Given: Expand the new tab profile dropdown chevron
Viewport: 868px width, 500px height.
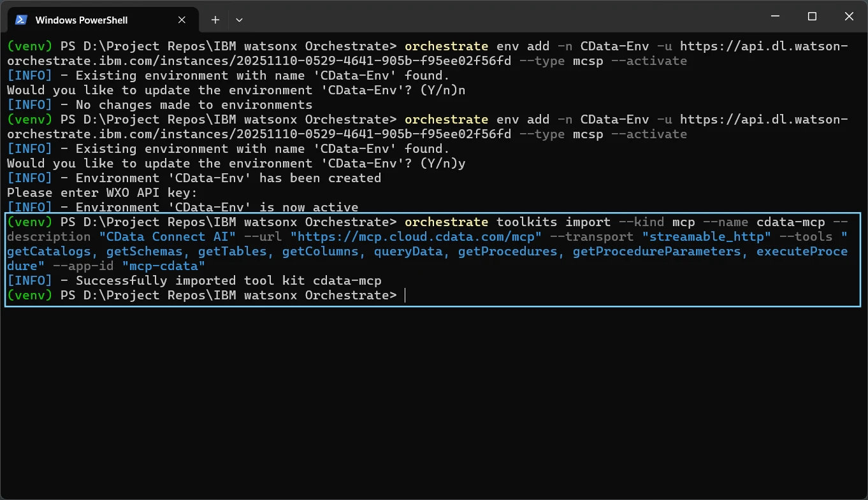Looking at the screenshot, I should pyautogui.click(x=239, y=20).
